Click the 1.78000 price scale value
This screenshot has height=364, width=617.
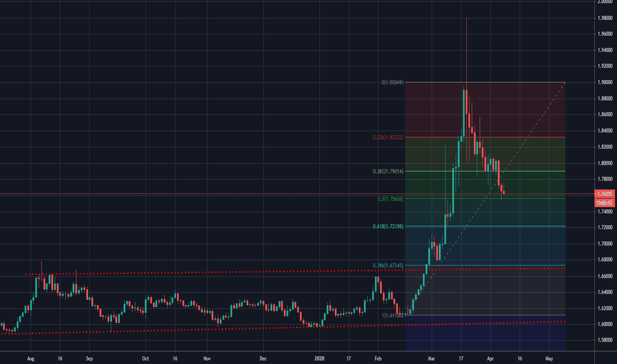tap(605, 179)
